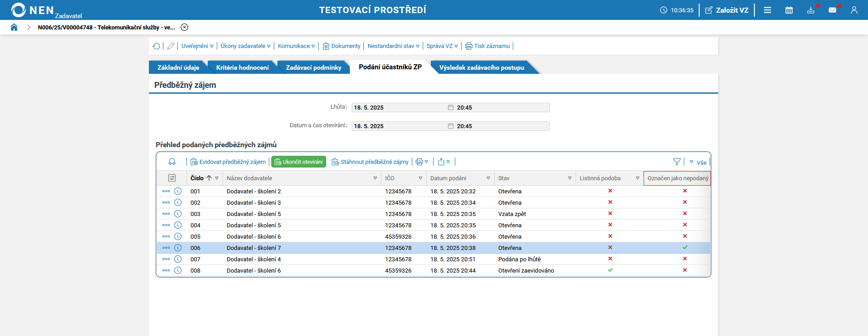Open user profile icon
This screenshot has height=336, width=868.
point(854,10)
